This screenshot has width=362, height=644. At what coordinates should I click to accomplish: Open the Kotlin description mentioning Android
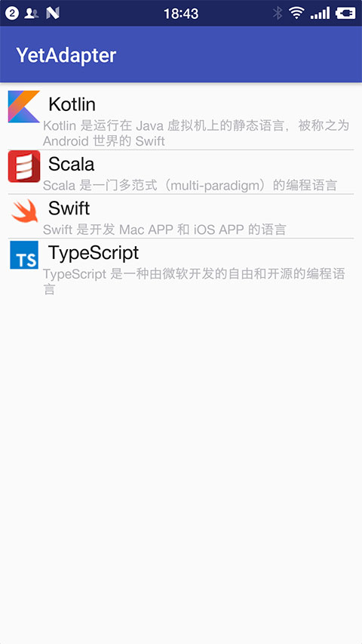[x=196, y=133]
